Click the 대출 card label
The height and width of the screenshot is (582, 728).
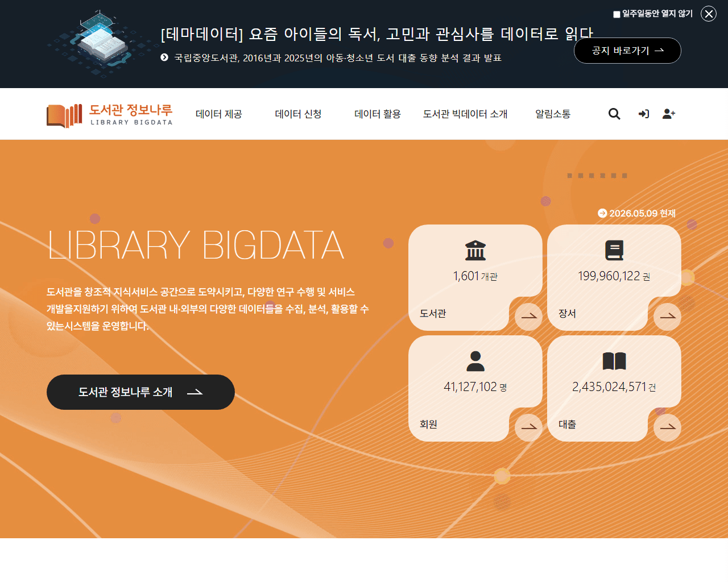pyautogui.click(x=567, y=424)
